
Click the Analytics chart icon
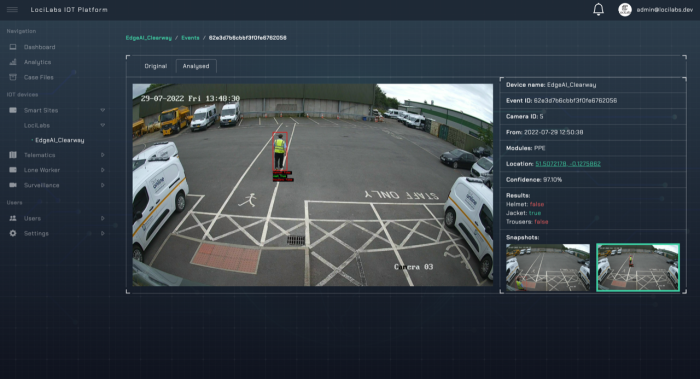point(13,62)
